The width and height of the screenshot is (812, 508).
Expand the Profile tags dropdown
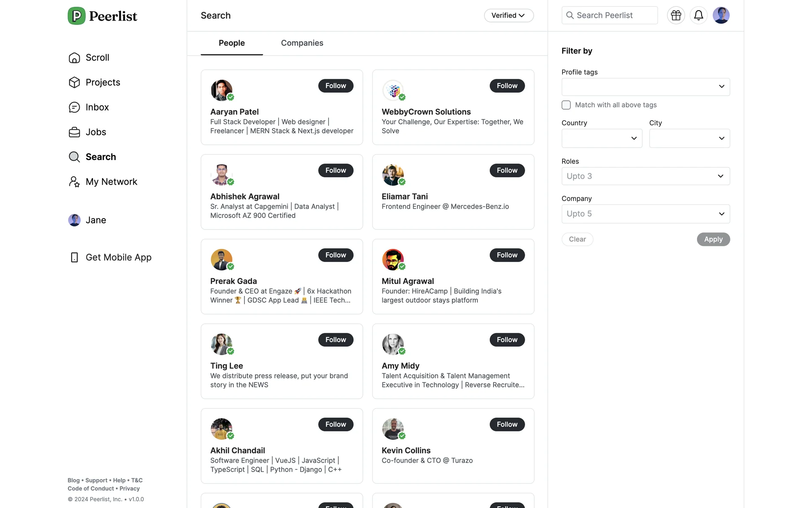click(x=645, y=87)
